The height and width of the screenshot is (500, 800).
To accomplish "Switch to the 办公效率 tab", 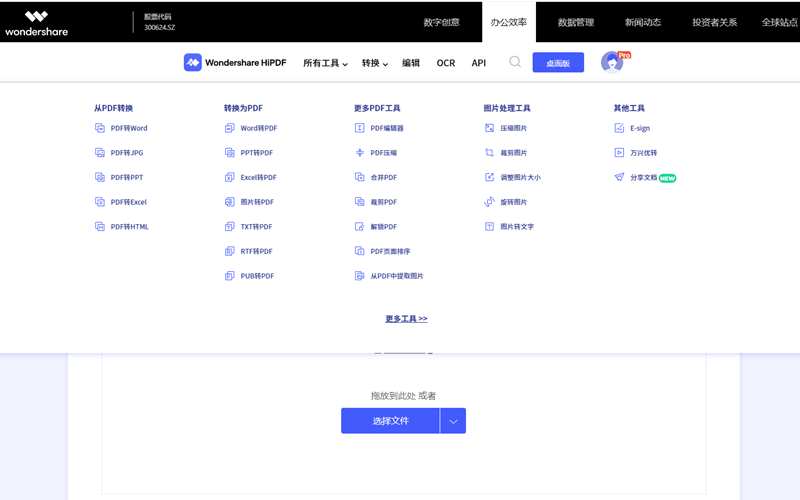I will 509,22.
